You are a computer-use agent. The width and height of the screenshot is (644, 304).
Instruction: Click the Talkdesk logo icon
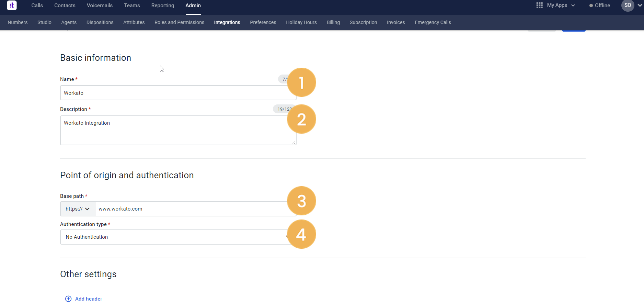tap(12, 5)
